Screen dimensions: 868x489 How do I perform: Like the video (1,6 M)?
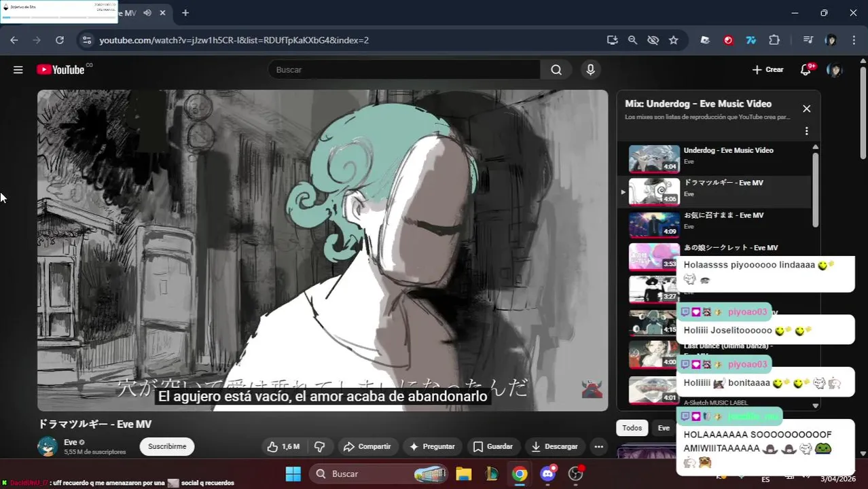click(283, 446)
